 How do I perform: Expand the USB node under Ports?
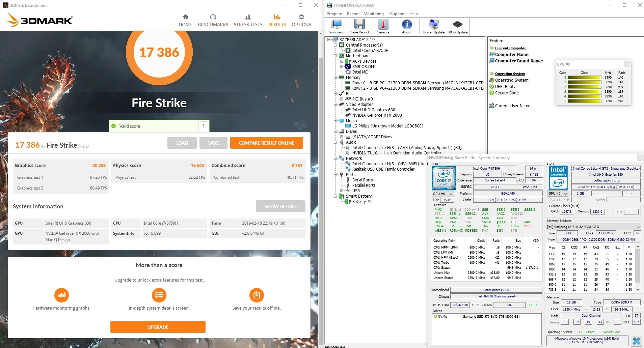coord(342,191)
